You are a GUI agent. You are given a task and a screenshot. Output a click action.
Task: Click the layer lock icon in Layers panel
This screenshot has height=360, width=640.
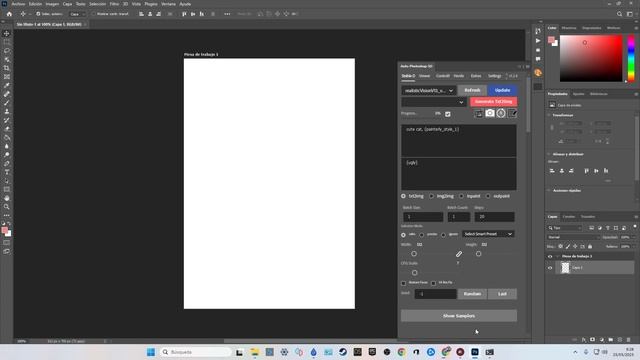[x=590, y=247]
